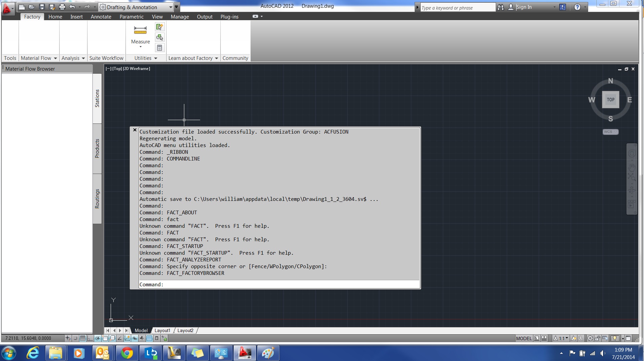Click the [2D Wireframe] visual style control
The image size is (644, 361).
(x=136, y=69)
